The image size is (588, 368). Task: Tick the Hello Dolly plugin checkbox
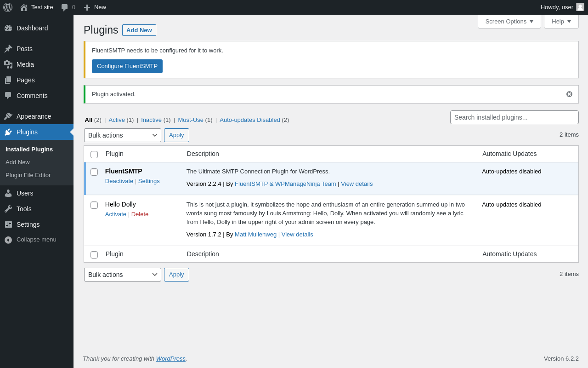click(x=94, y=205)
